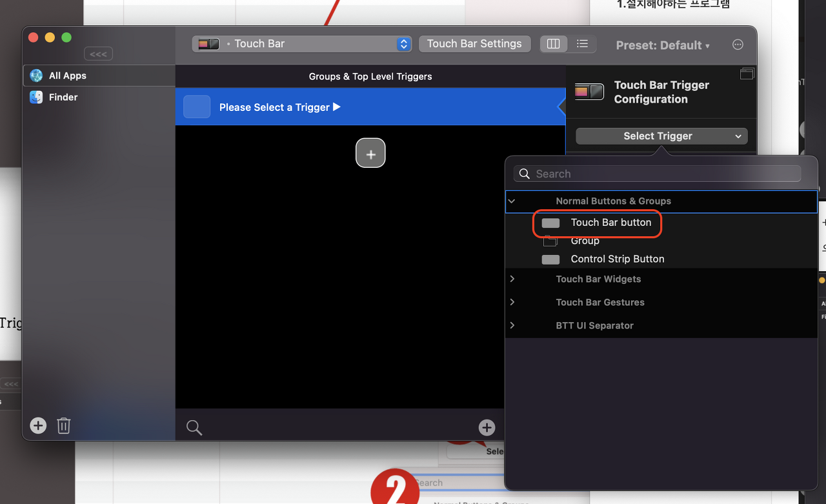The width and height of the screenshot is (826, 504).
Task: Select All Apps in the sidebar
Action: 99,76
